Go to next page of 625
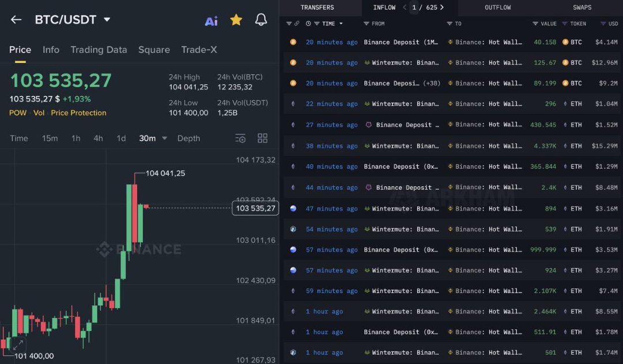Screen dimensions: 623x364 (442, 7)
